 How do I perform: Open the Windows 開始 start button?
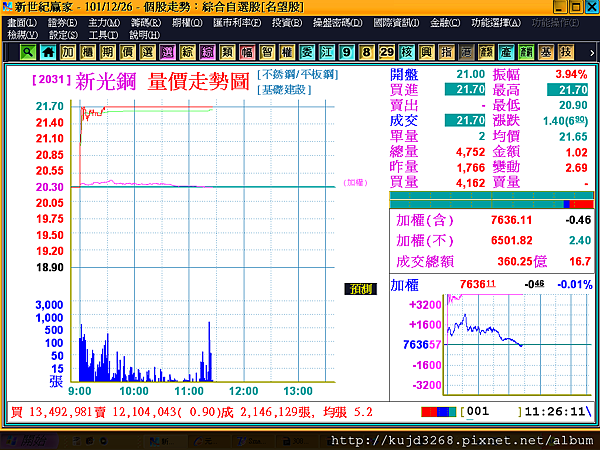coord(29,441)
